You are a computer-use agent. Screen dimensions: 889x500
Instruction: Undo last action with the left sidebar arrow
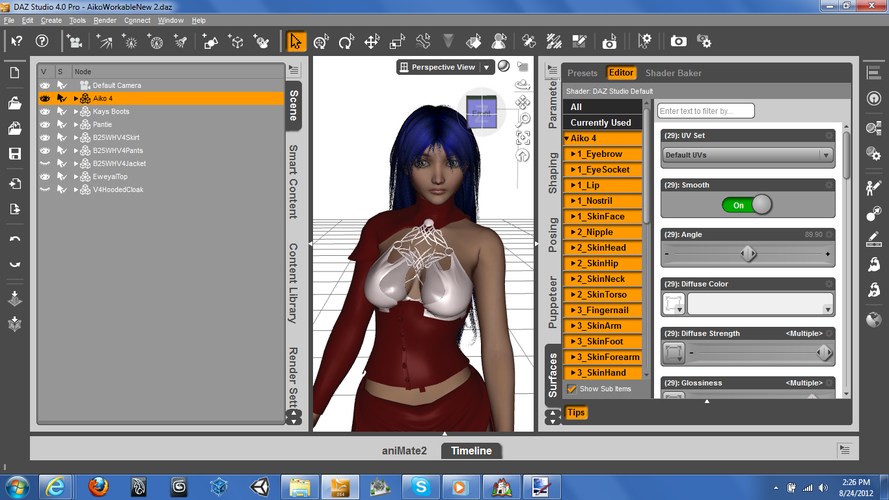[15, 239]
